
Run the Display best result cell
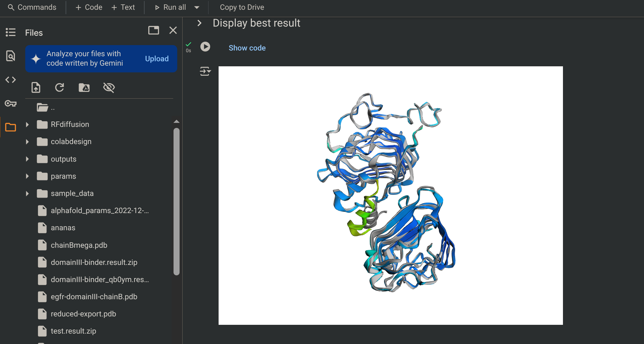(205, 47)
